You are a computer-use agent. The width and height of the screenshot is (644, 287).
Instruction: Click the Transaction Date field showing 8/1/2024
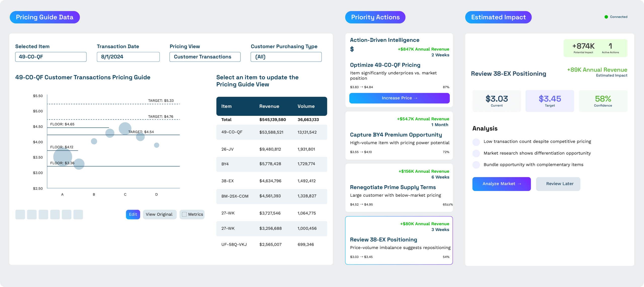pyautogui.click(x=128, y=57)
